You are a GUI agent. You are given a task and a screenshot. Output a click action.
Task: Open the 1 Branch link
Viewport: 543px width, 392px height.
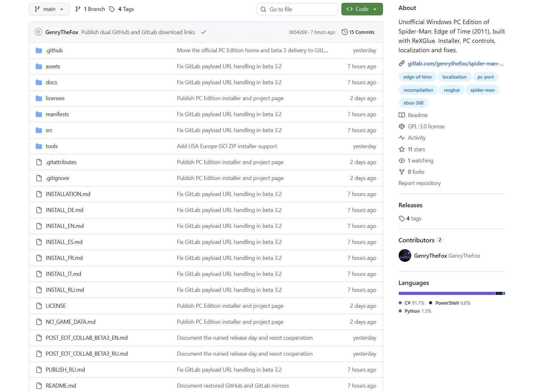[90, 9]
